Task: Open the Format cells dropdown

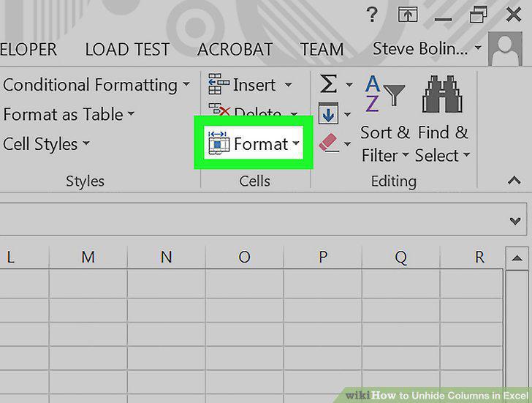Action: tap(254, 143)
